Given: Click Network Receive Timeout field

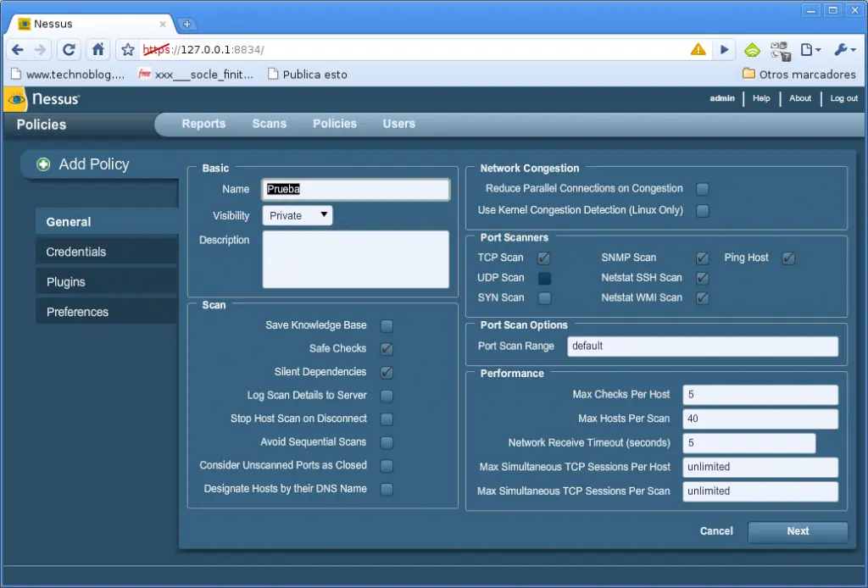Looking at the screenshot, I should click(x=749, y=443).
